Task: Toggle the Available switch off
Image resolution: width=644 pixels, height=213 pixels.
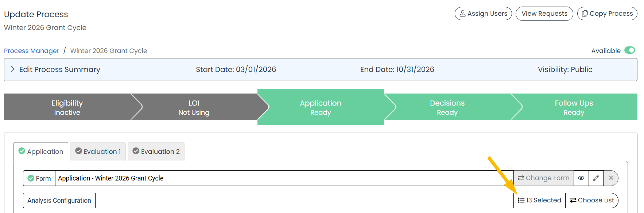Action: click(x=630, y=50)
